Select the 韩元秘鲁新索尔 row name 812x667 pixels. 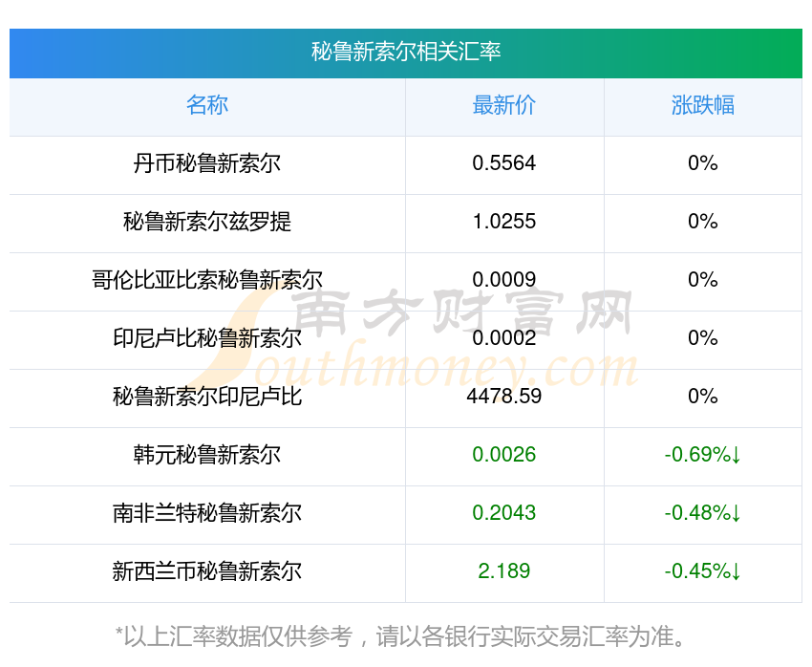207,455
